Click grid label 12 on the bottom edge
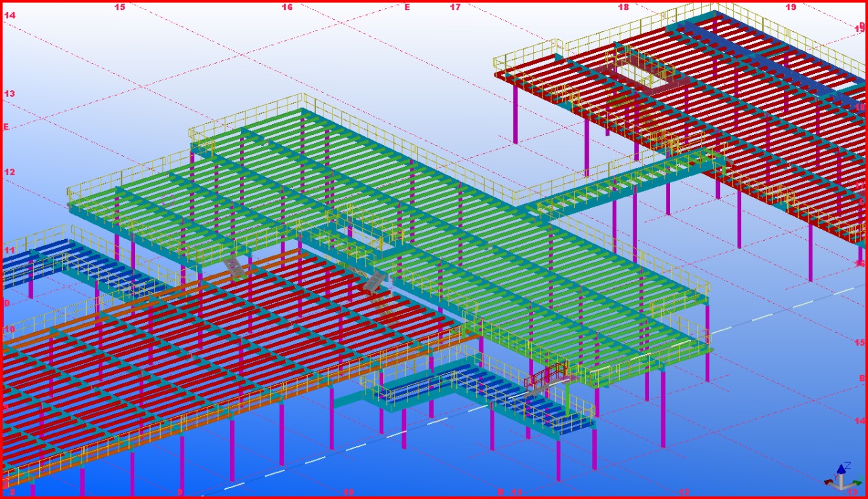The height and width of the screenshot is (499, 868). click(684, 492)
